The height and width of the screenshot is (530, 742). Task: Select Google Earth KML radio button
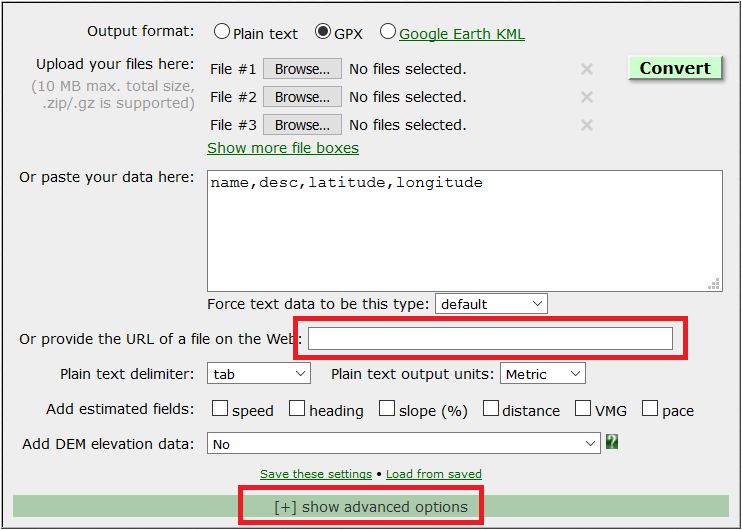388,32
